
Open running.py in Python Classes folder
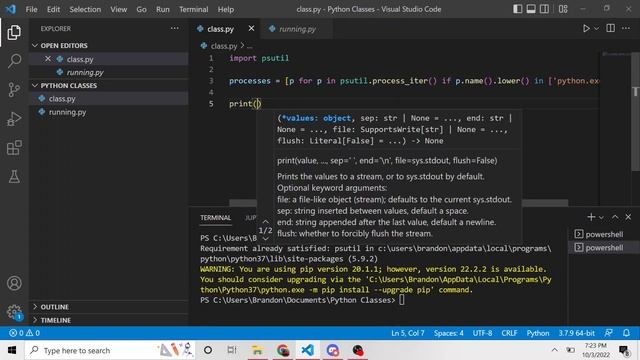pos(109,112)
